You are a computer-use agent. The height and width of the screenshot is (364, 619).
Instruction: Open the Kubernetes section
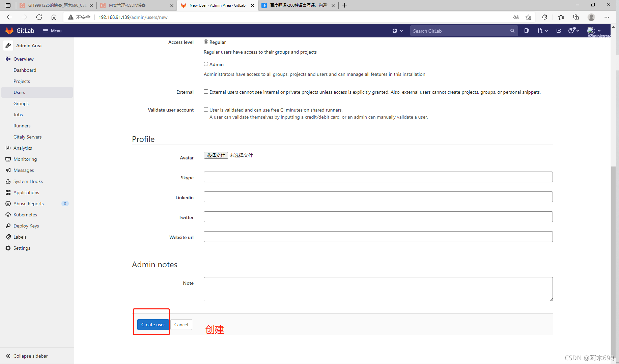pos(25,214)
